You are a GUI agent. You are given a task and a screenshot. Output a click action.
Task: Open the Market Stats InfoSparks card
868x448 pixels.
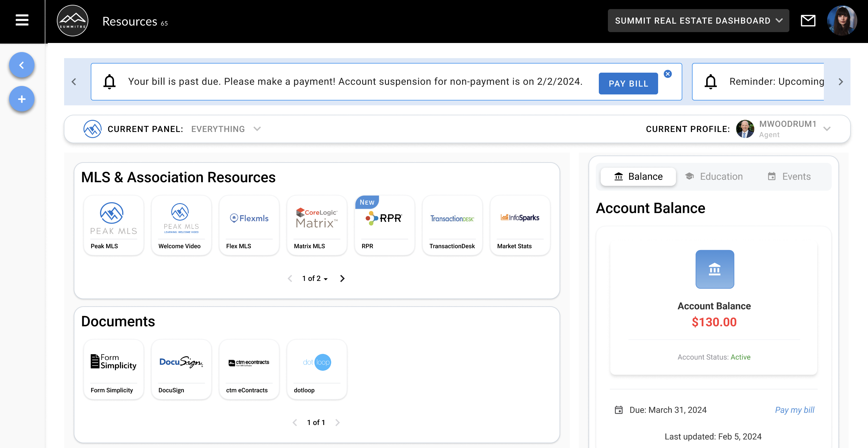(520, 225)
